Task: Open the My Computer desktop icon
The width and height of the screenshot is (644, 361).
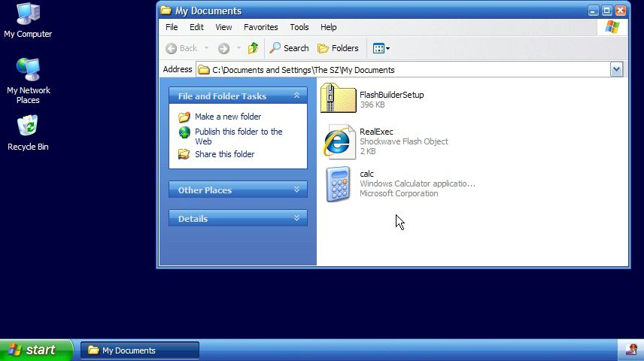Action: click(28, 15)
